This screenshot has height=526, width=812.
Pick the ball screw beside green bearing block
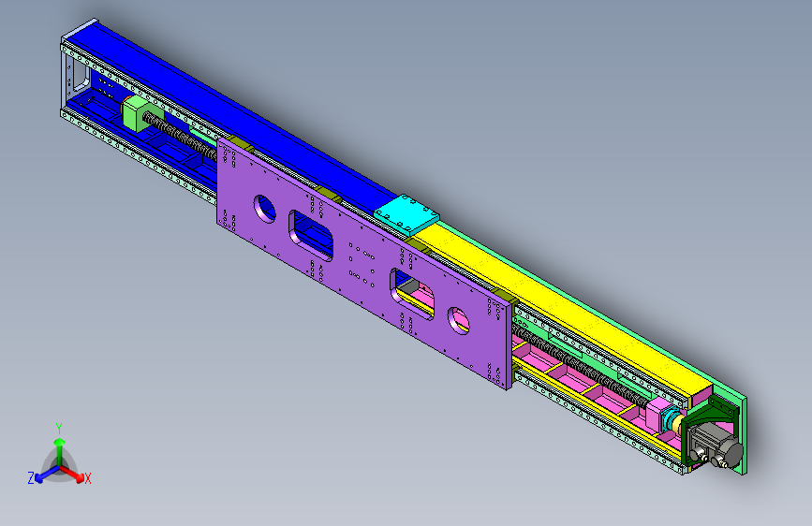pos(180,138)
